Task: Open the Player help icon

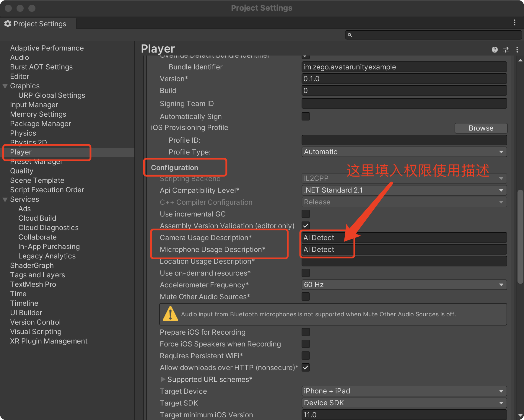Action: coord(494,50)
